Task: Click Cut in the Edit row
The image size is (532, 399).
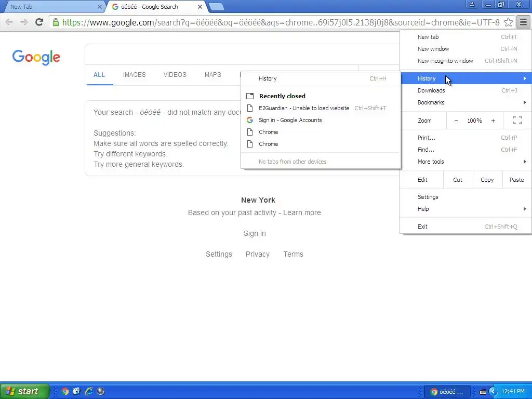Action: pyautogui.click(x=458, y=180)
